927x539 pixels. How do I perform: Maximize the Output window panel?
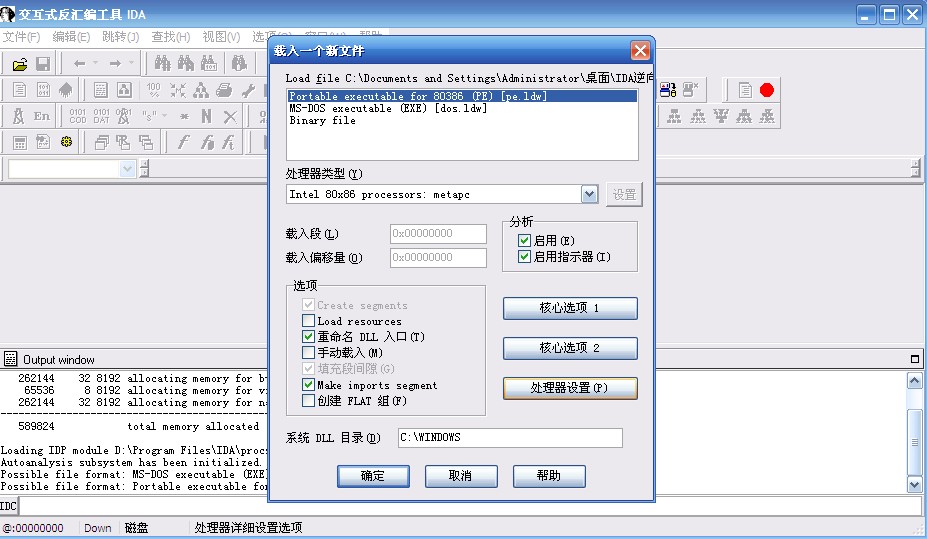915,359
